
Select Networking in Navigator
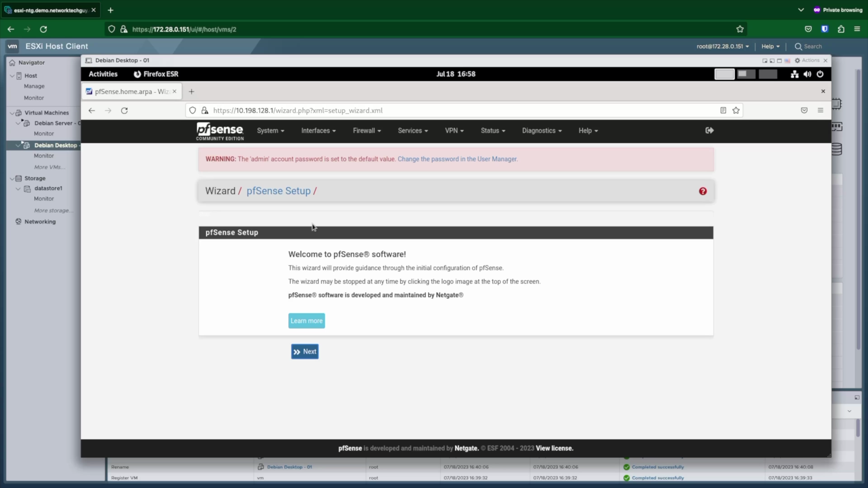(x=40, y=222)
